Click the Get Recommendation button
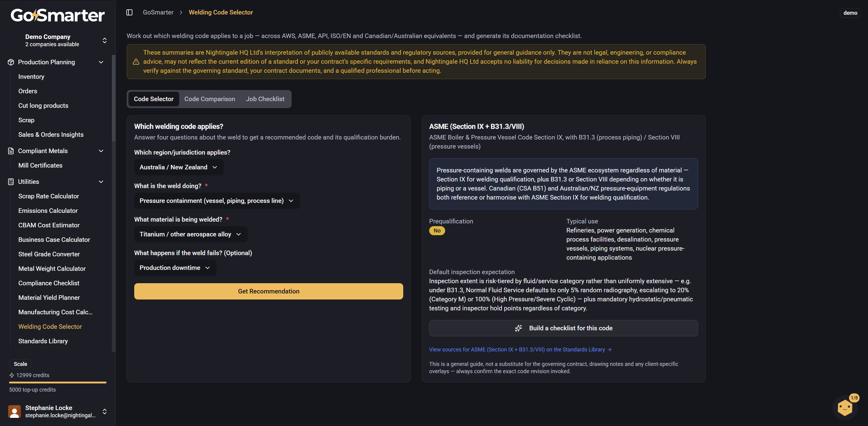Image resolution: width=868 pixels, height=426 pixels. 268,291
